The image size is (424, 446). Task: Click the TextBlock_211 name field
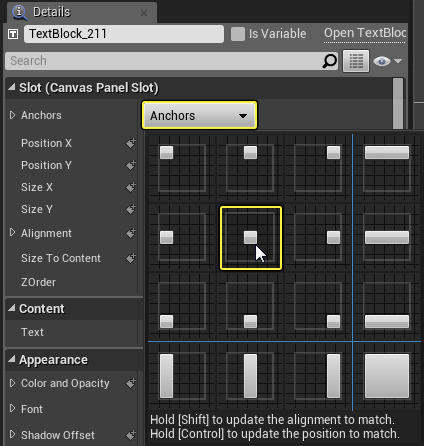pyautogui.click(x=124, y=34)
